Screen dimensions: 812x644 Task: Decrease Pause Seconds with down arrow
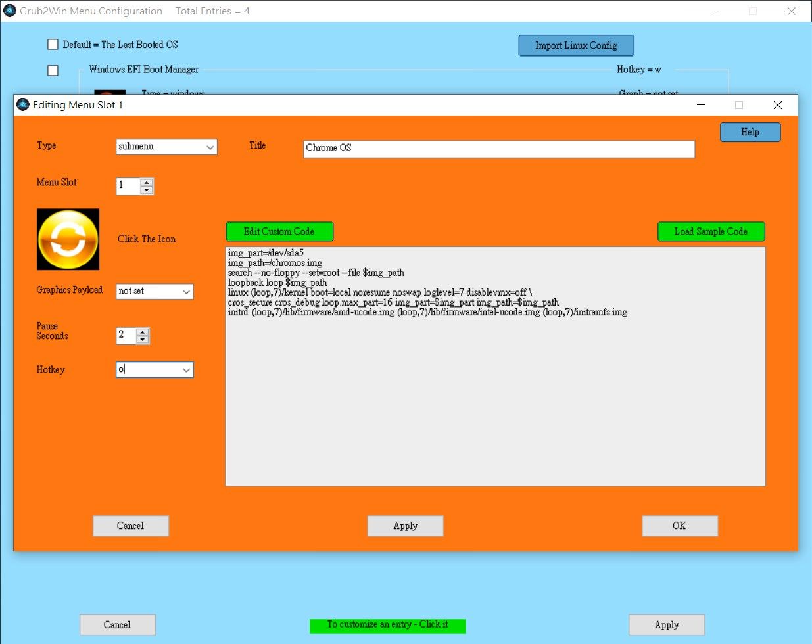tap(143, 340)
